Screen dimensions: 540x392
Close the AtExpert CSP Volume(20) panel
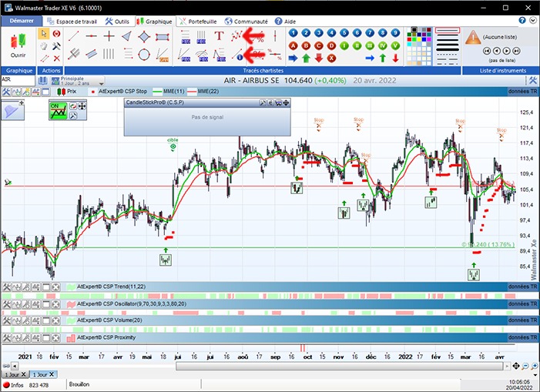[x=55, y=320]
